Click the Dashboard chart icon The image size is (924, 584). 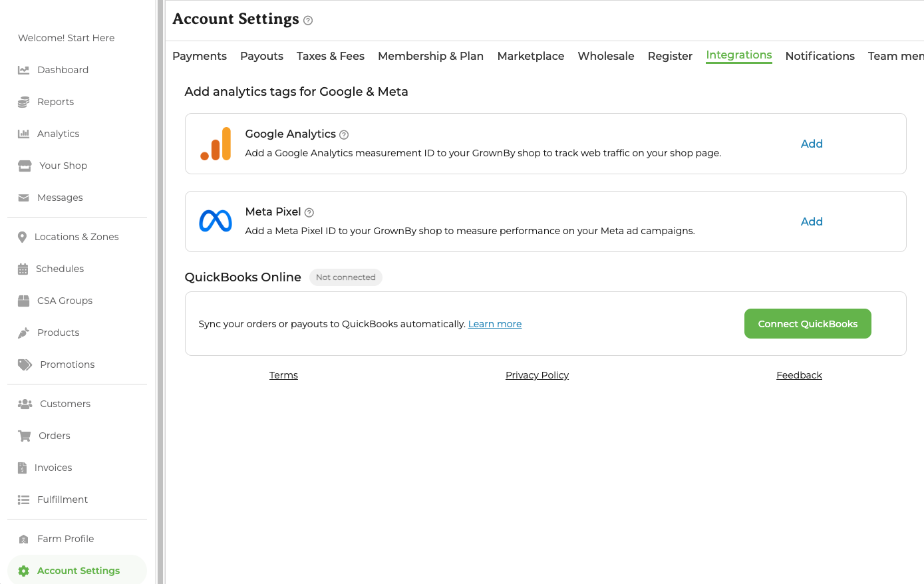click(23, 70)
